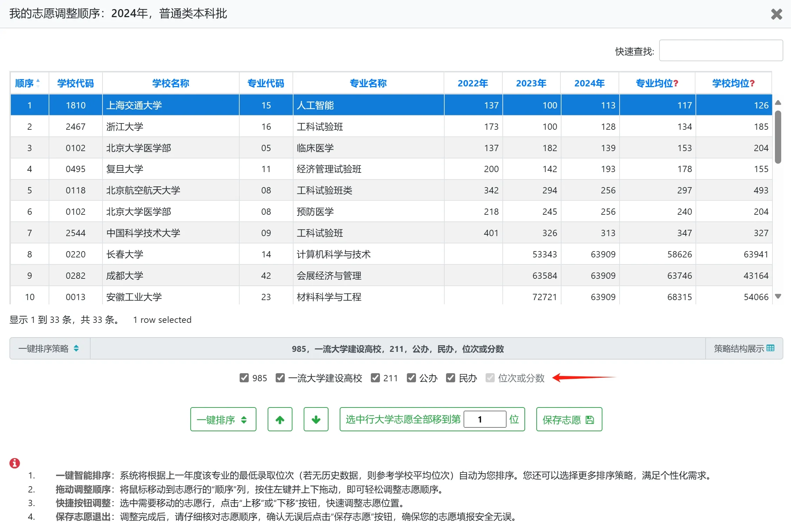Uncheck the 211 checkbox
The height and width of the screenshot is (532, 791).
pyautogui.click(x=375, y=378)
